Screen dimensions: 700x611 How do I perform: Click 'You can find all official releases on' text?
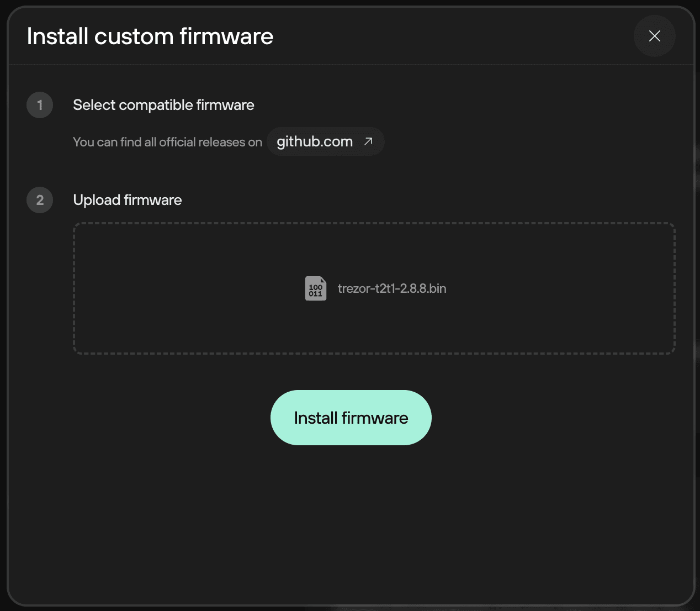[x=167, y=142]
